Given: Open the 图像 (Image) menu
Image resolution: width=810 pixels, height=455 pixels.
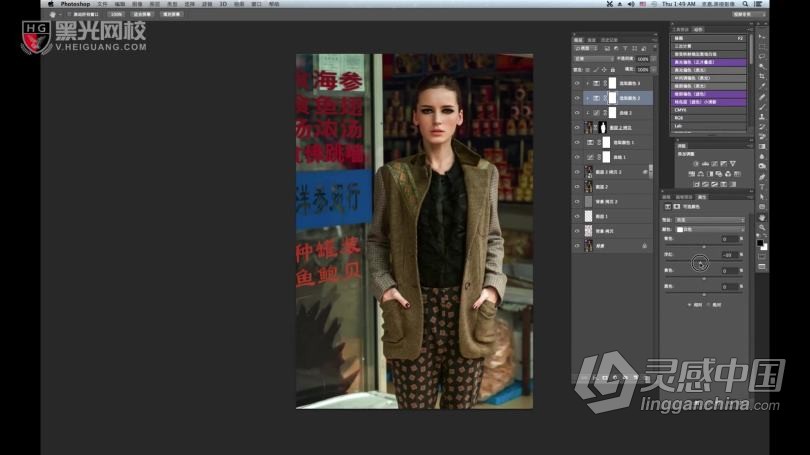Looking at the screenshot, I should coord(137,4).
